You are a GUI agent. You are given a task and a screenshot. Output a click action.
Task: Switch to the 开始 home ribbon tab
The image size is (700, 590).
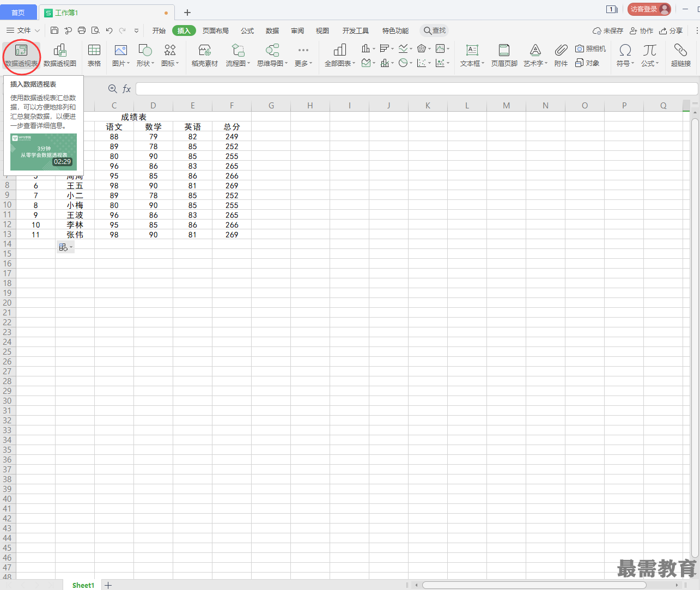point(159,31)
